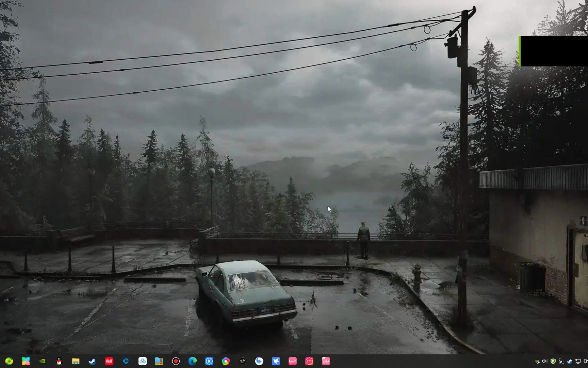
Task: Launch the red-dot screen recorder app
Action: tap(176, 361)
